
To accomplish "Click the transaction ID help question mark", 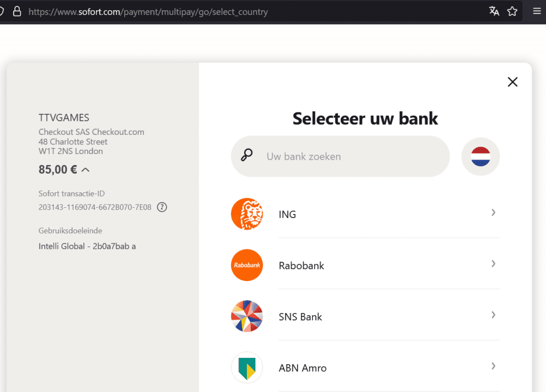I will [x=162, y=207].
